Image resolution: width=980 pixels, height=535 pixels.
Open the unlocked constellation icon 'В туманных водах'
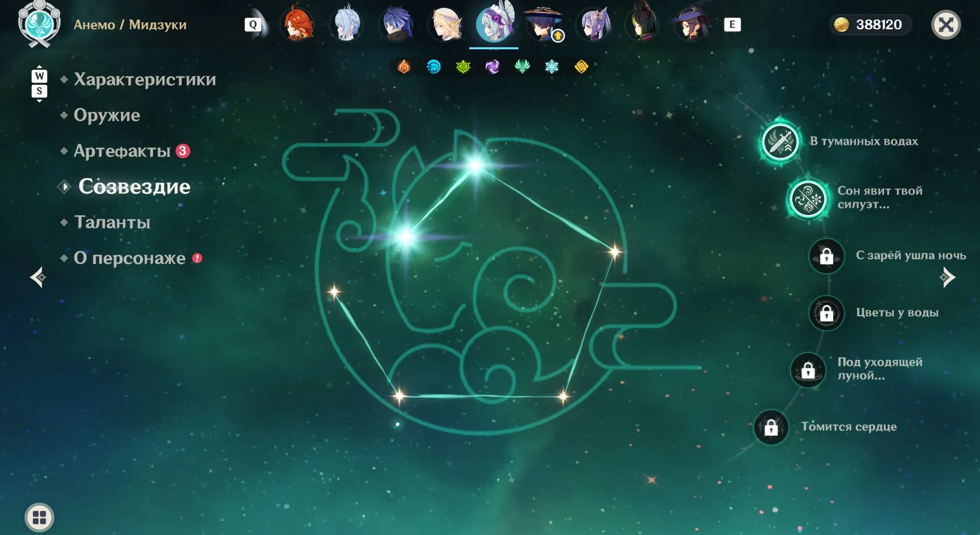tap(780, 142)
